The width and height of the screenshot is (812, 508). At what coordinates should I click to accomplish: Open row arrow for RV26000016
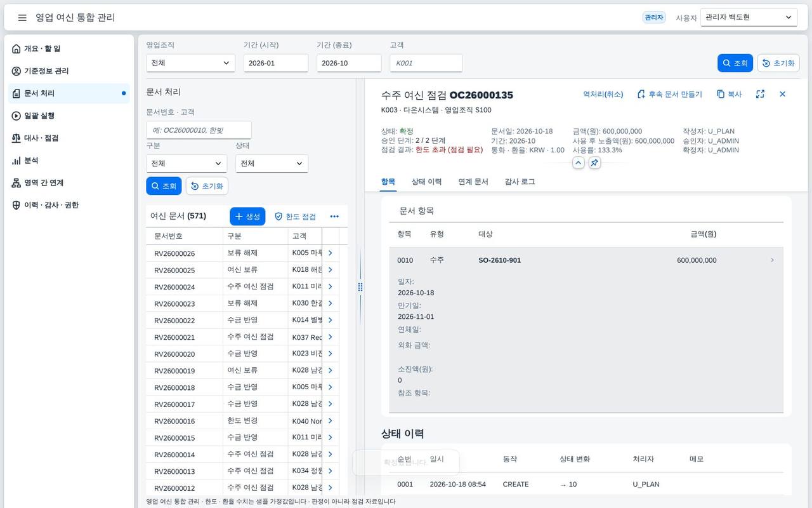coord(330,421)
